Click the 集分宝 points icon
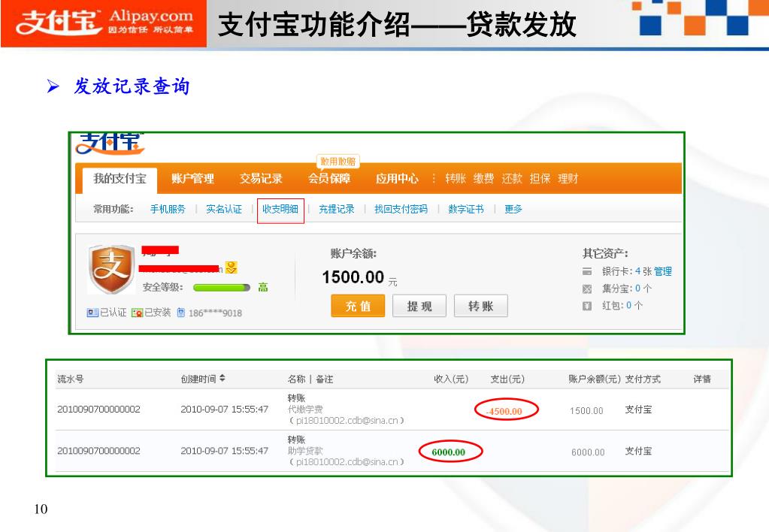The height and width of the screenshot is (532, 769). point(586,289)
